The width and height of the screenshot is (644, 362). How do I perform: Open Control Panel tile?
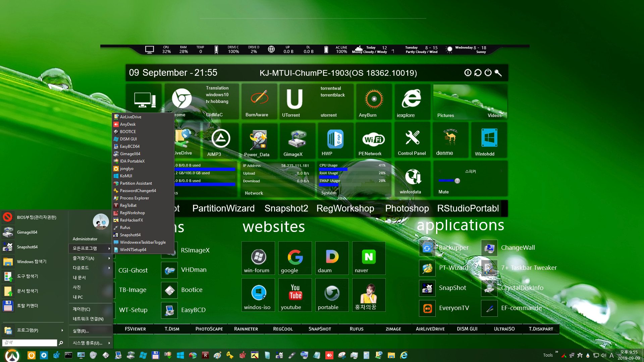(x=412, y=140)
